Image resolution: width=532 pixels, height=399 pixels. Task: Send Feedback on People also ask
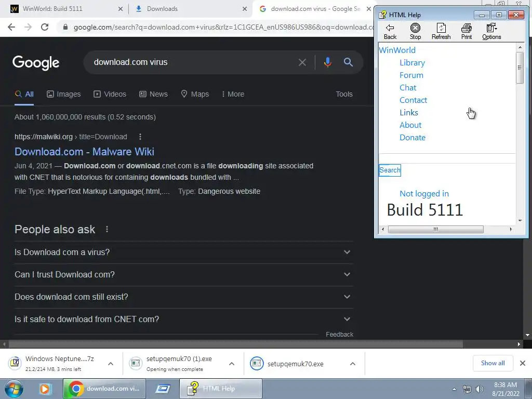(x=339, y=335)
